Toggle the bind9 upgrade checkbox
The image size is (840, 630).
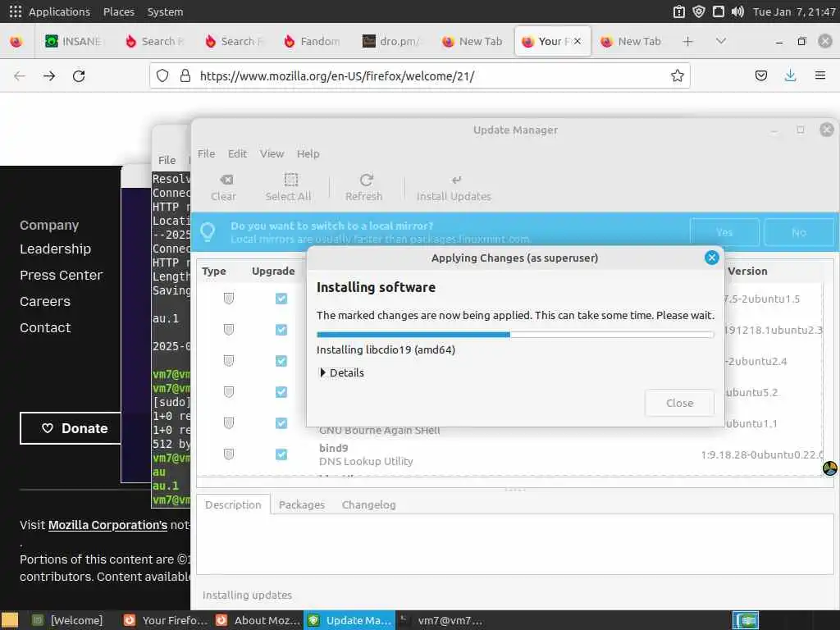281,454
